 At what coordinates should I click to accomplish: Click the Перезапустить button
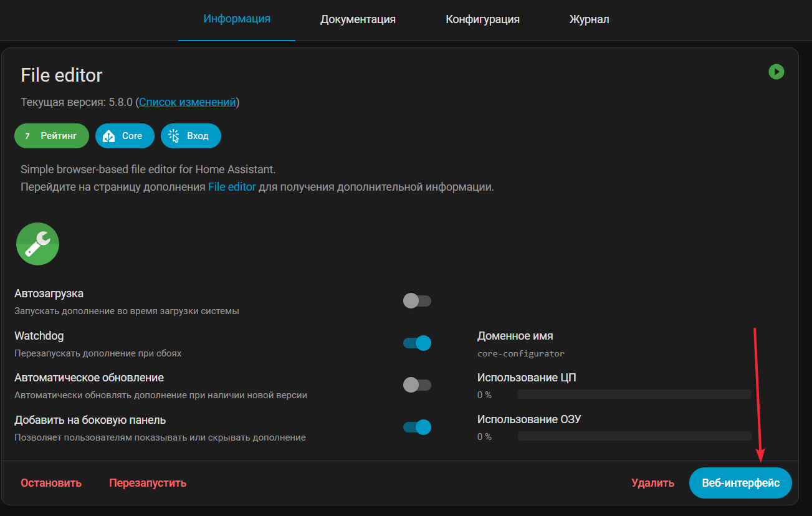pyautogui.click(x=148, y=483)
